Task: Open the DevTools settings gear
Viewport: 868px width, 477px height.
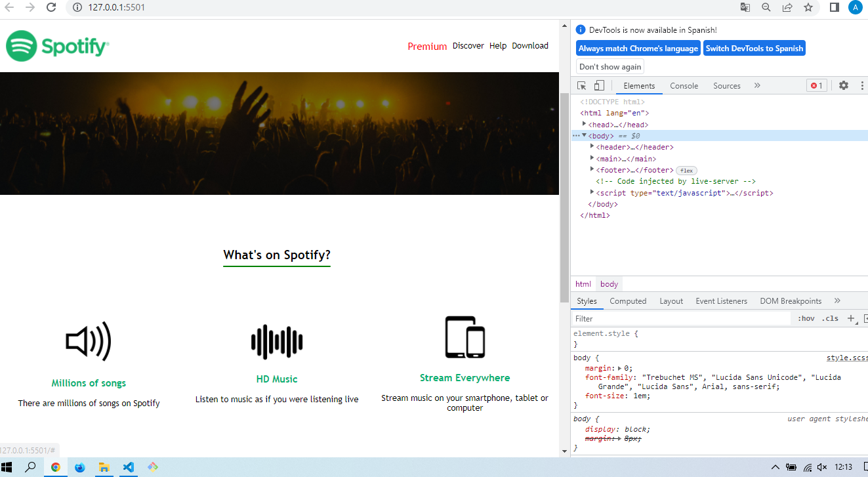Action: [x=843, y=85]
